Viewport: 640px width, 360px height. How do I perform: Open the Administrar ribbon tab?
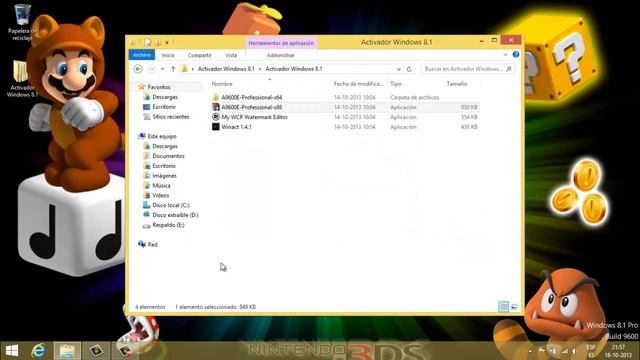(281, 55)
